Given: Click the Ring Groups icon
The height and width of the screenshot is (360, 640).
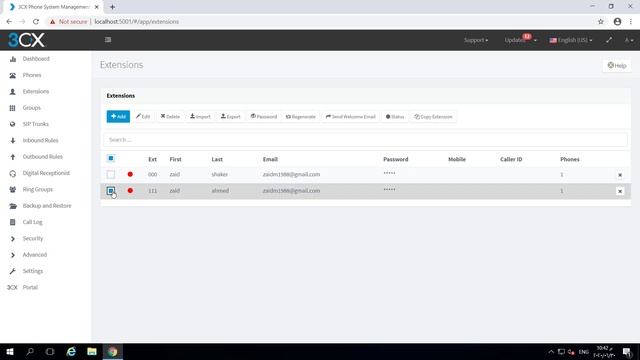Looking at the screenshot, I should [13, 189].
